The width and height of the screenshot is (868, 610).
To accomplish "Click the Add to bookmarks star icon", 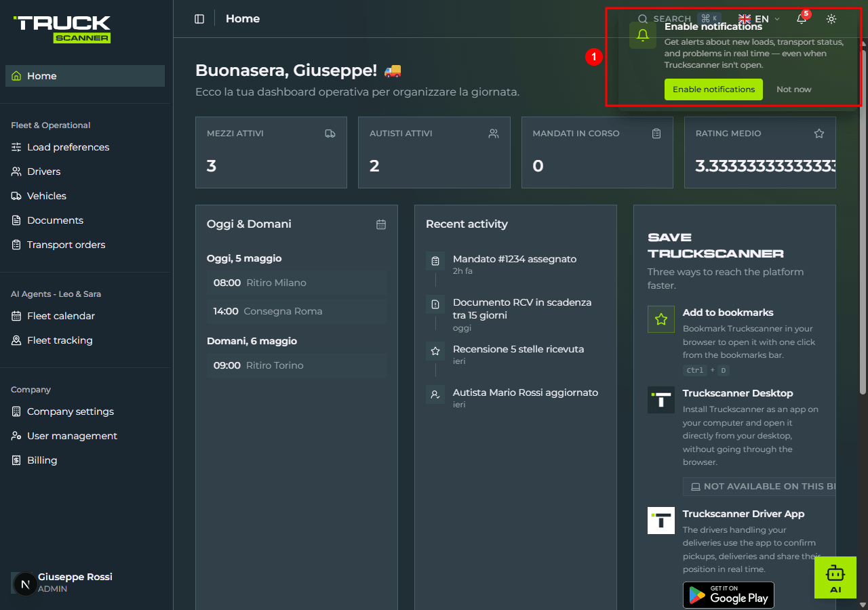I will pos(661,319).
